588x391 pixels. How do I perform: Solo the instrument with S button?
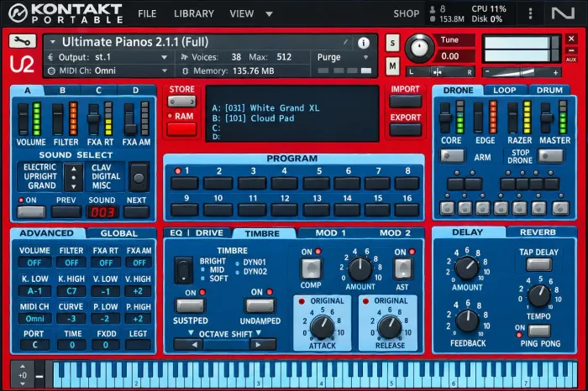[x=392, y=44]
